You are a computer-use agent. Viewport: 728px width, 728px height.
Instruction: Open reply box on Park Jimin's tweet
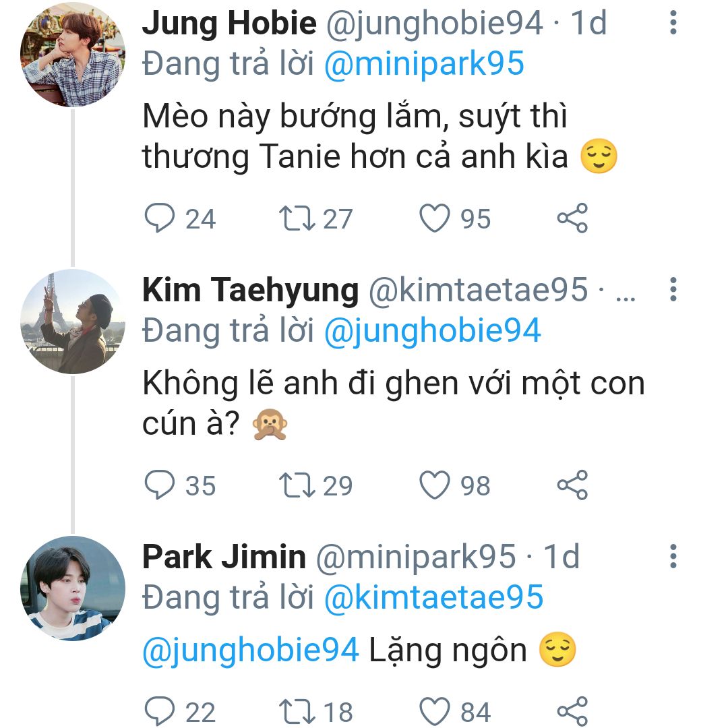point(160,712)
